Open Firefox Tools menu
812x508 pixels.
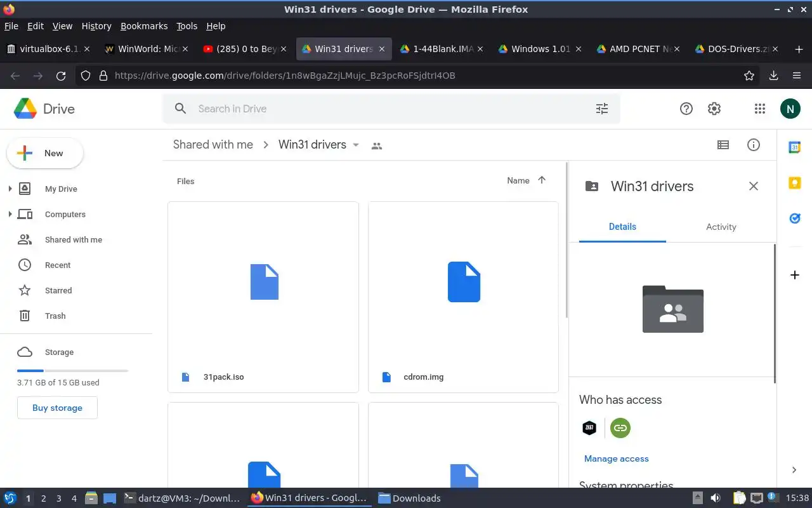[187, 26]
